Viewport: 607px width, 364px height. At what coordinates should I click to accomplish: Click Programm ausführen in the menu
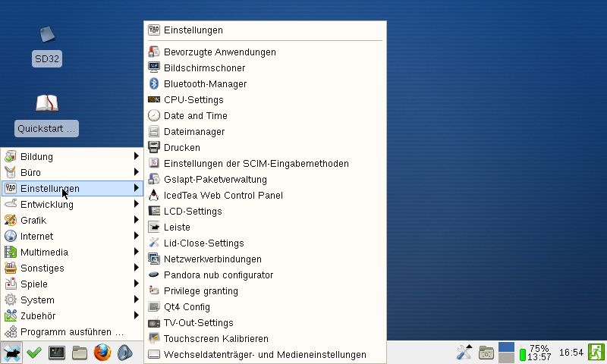71,332
